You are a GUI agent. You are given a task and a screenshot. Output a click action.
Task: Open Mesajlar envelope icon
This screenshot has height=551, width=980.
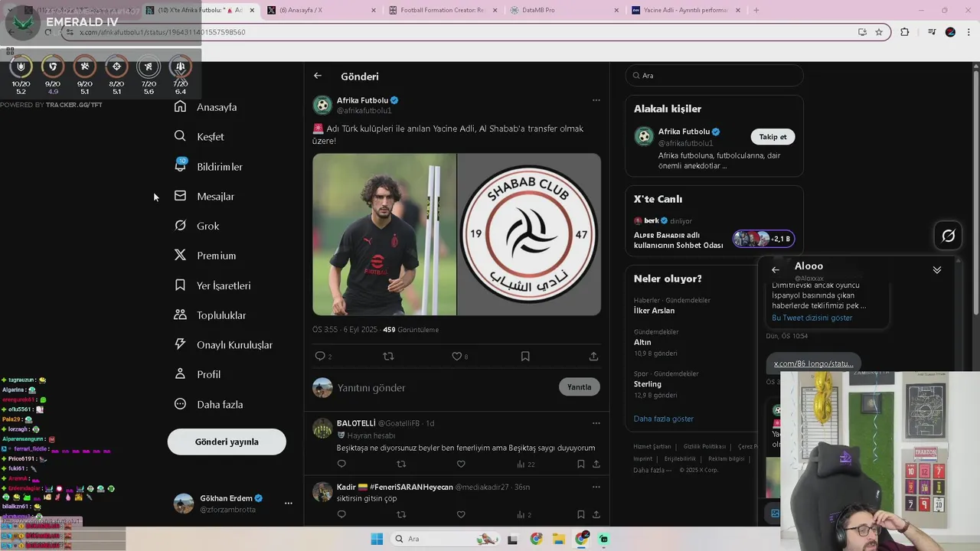click(x=180, y=196)
